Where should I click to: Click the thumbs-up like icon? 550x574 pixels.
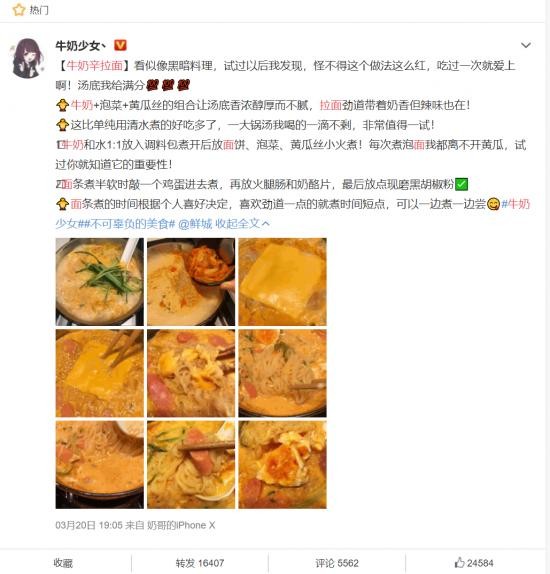tap(459, 562)
